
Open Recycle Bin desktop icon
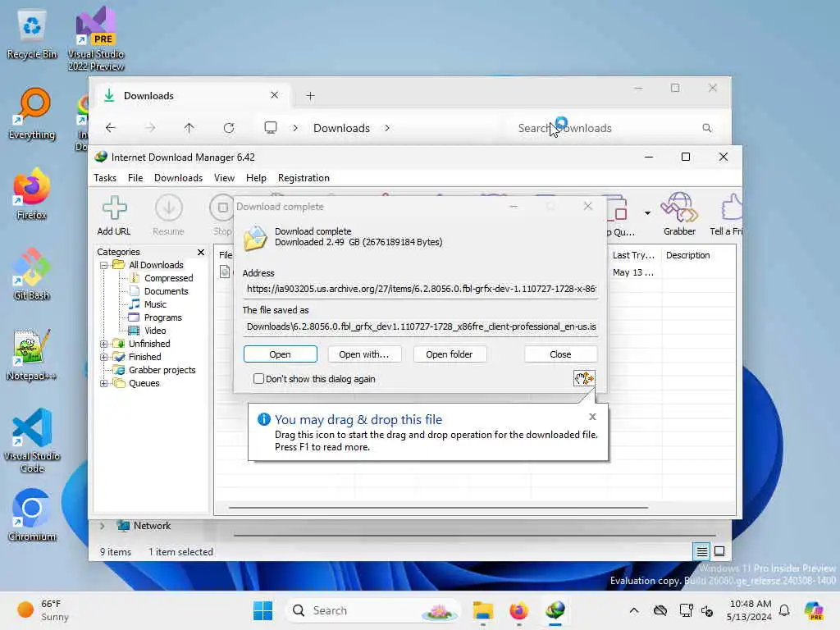[32, 34]
